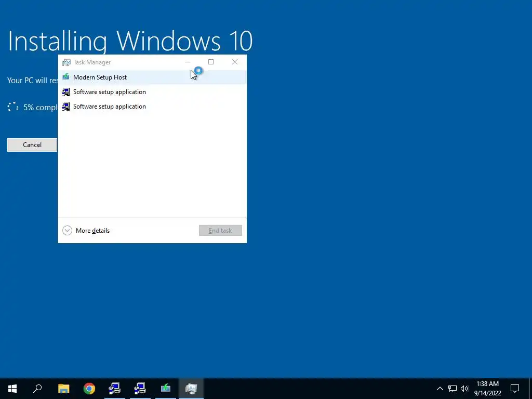The image size is (532, 399).
Task: Minimize the Task Manager window
Action: [x=187, y=62]
